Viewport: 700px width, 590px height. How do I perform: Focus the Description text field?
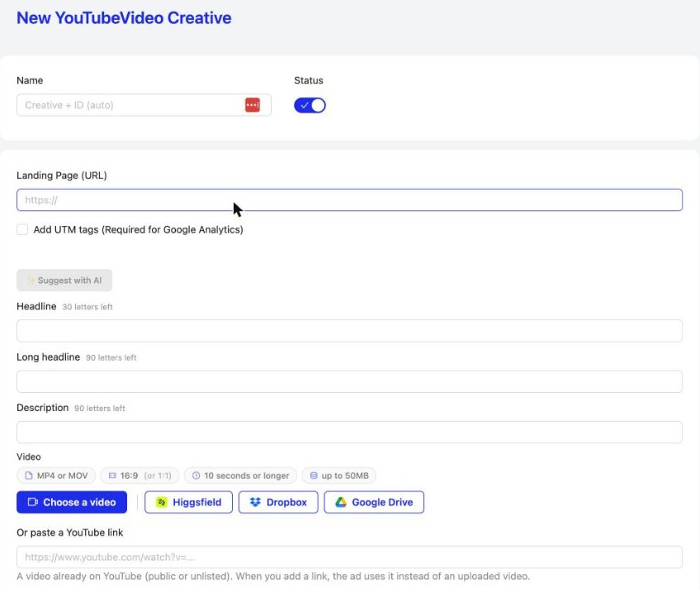(349, 432)
